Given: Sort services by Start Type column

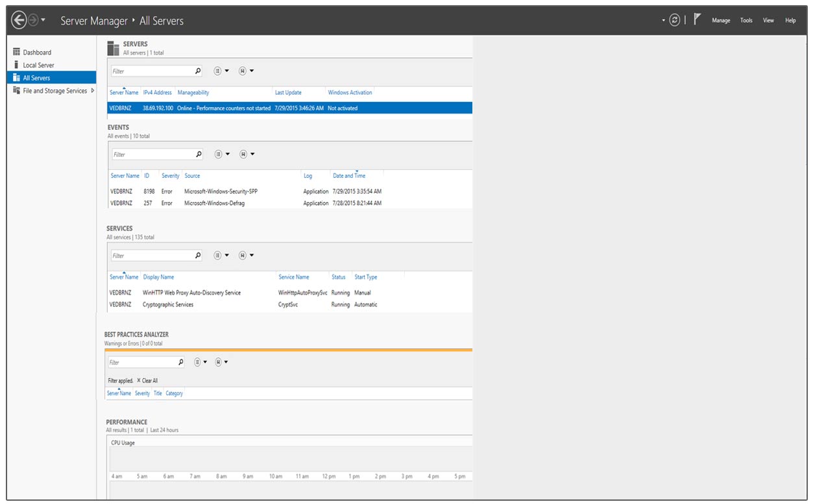Looking at the screenshot, I should point(365,277).
